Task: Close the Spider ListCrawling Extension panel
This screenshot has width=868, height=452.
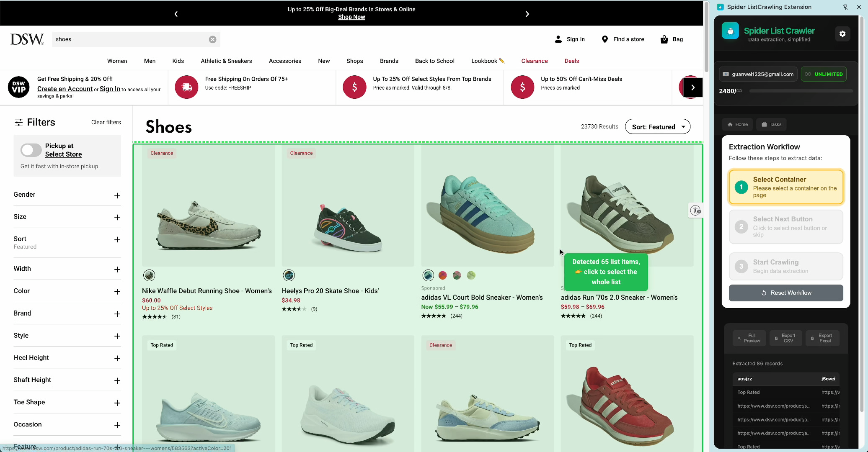Action: pyautogui.click(x=859, y=7)
